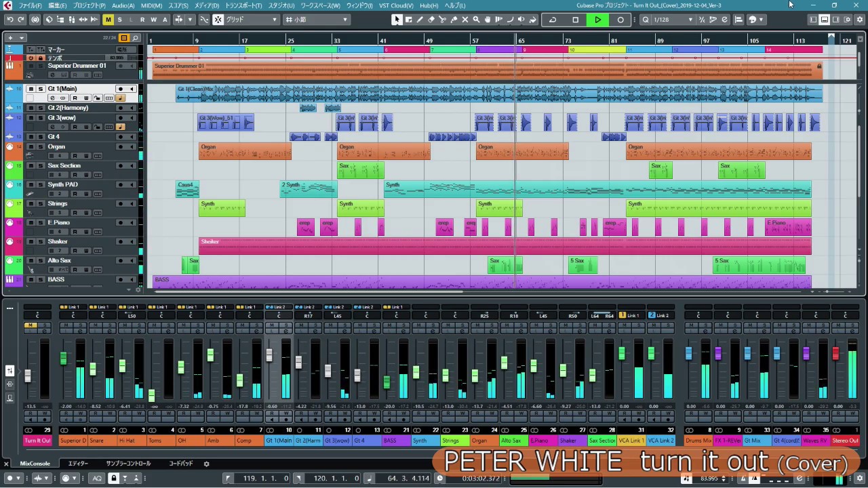Screen dimensions: 868x488
Task: Click the Turn It Out channel fader
Action: point(28,375)
